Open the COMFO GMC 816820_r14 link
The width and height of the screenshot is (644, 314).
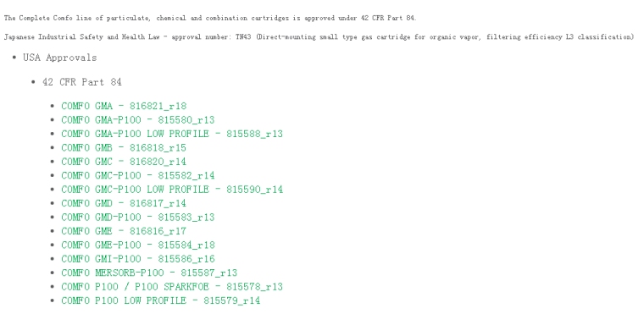124,162
